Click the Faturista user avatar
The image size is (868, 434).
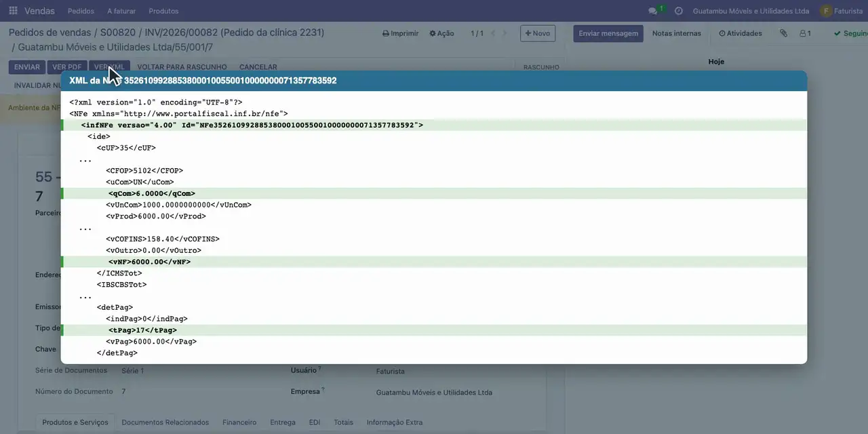825,11
